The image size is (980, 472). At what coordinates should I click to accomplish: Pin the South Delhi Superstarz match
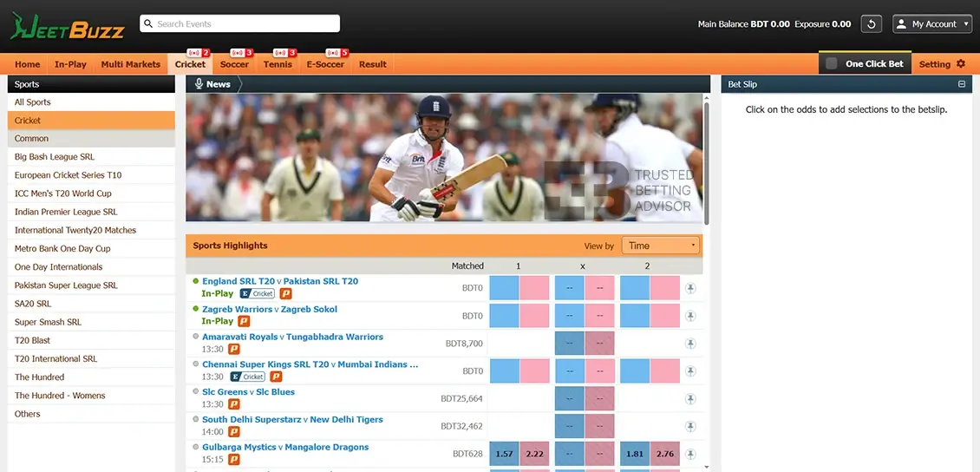coord(690,426)
